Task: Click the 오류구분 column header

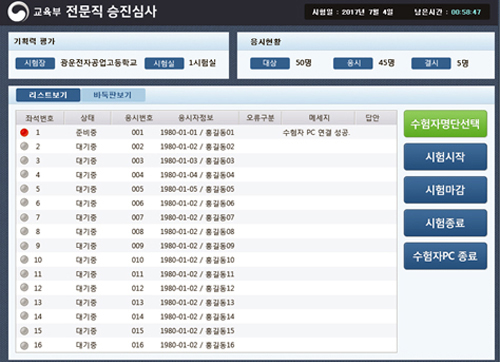Action: coord(260,118)
